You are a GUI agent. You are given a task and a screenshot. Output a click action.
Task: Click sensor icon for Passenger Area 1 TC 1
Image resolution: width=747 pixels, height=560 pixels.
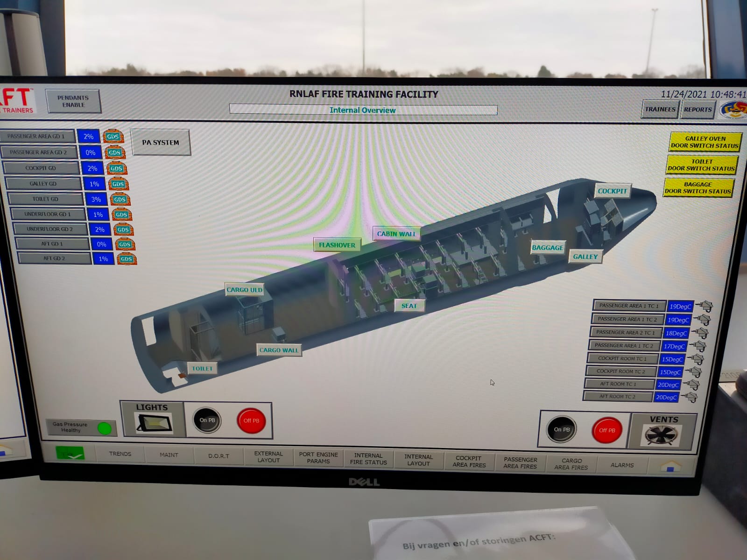pos(704,306)
